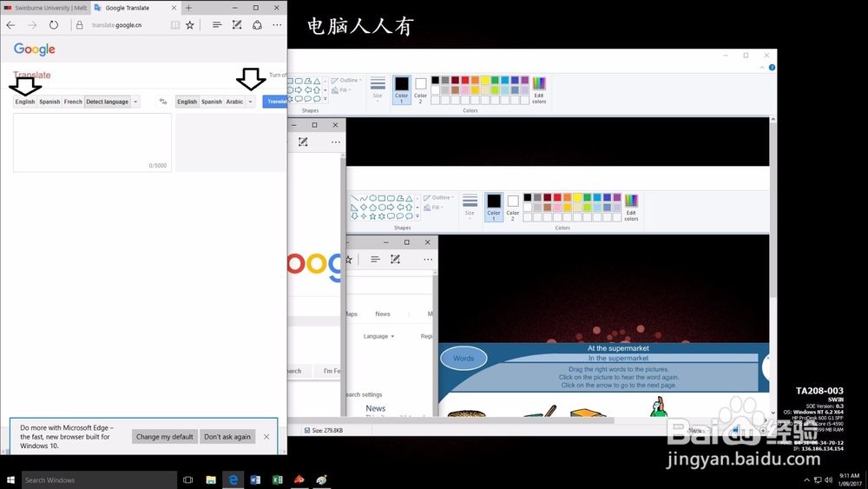
Task: Select cloud callout shape in Paint ribbon
Action: coord(317,98)
